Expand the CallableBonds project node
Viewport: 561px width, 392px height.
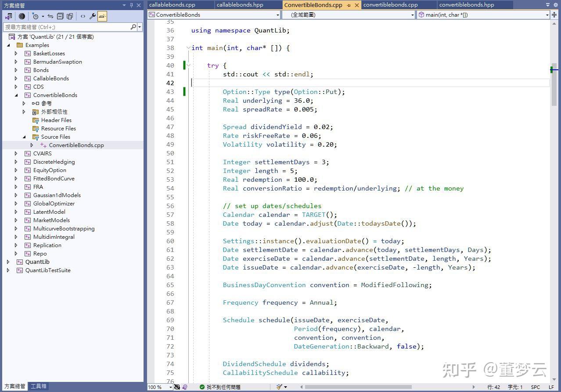[x=16, y=79]
